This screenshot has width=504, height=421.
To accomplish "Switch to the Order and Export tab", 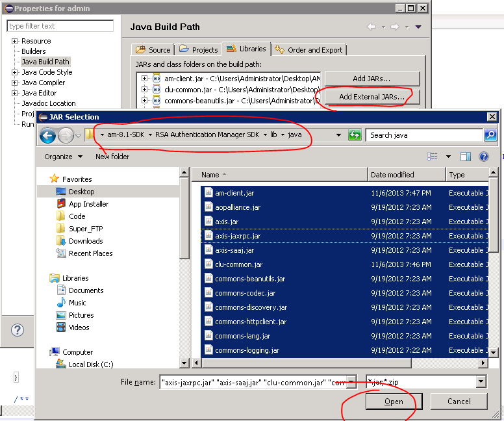I will (x=310, y=49).
